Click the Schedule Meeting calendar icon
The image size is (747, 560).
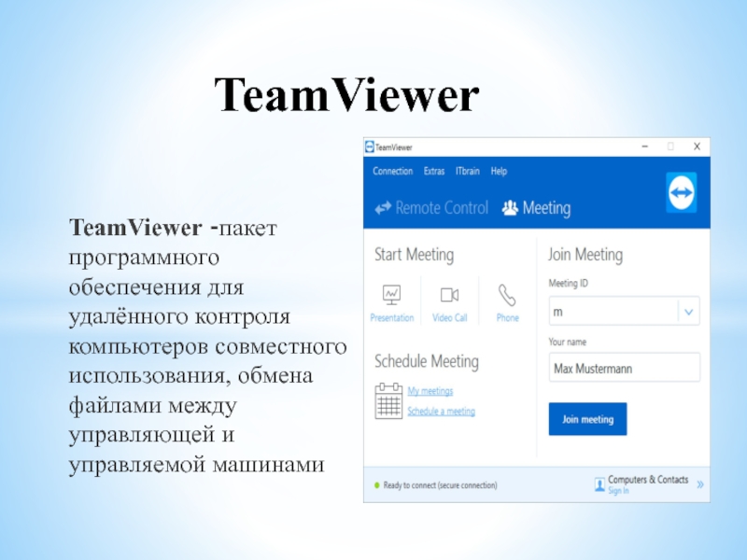[388, 400]
